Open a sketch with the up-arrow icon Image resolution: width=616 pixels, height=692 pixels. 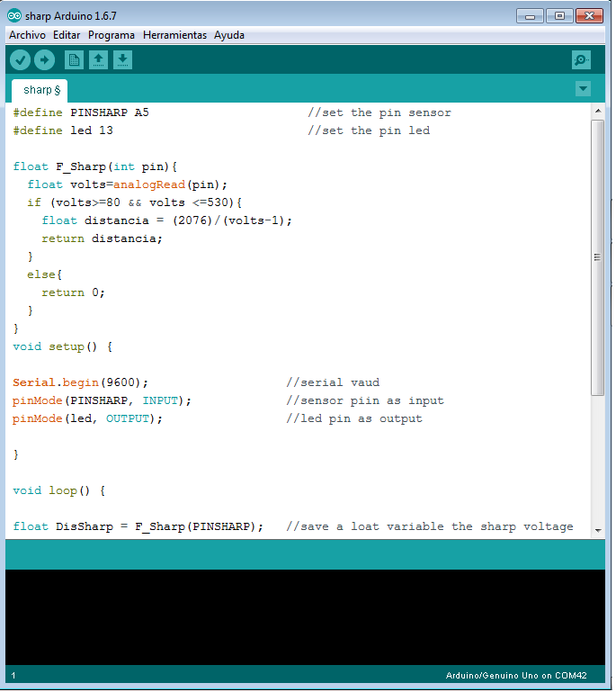tap(98, 60)
